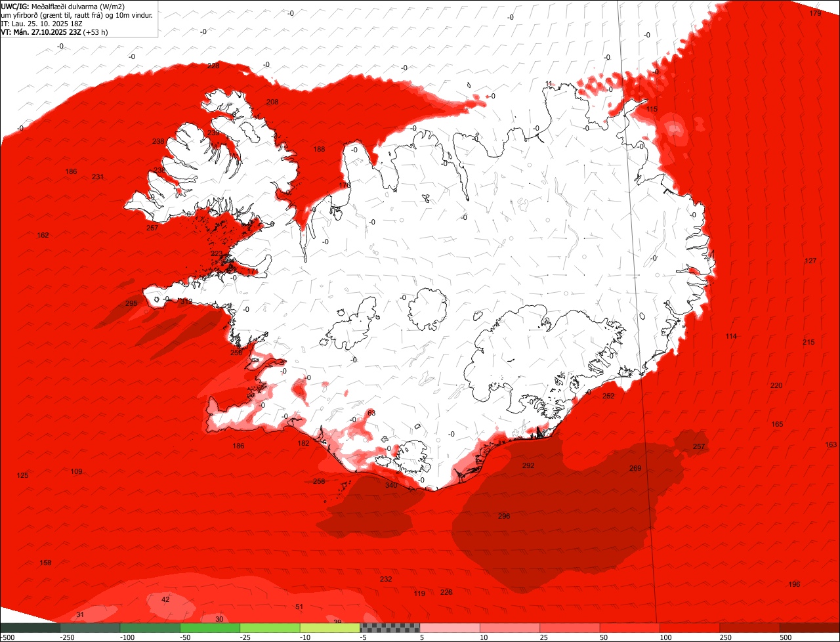Click the map value '215'

[x=808, y=342]
